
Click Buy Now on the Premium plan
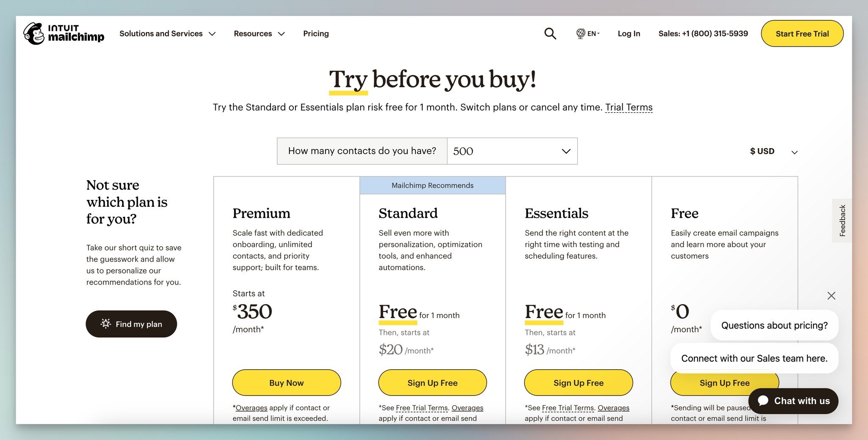286,382
